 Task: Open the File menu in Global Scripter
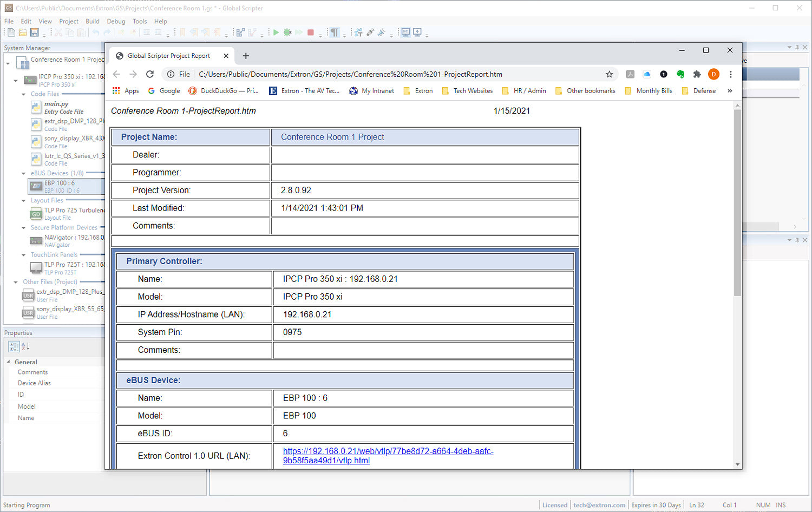click(9, 22)
